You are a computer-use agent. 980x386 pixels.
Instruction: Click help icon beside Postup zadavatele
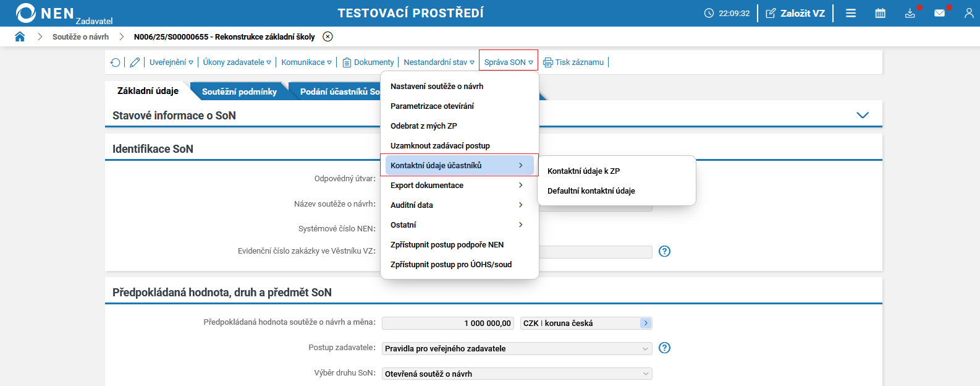[x=664, y=348]
